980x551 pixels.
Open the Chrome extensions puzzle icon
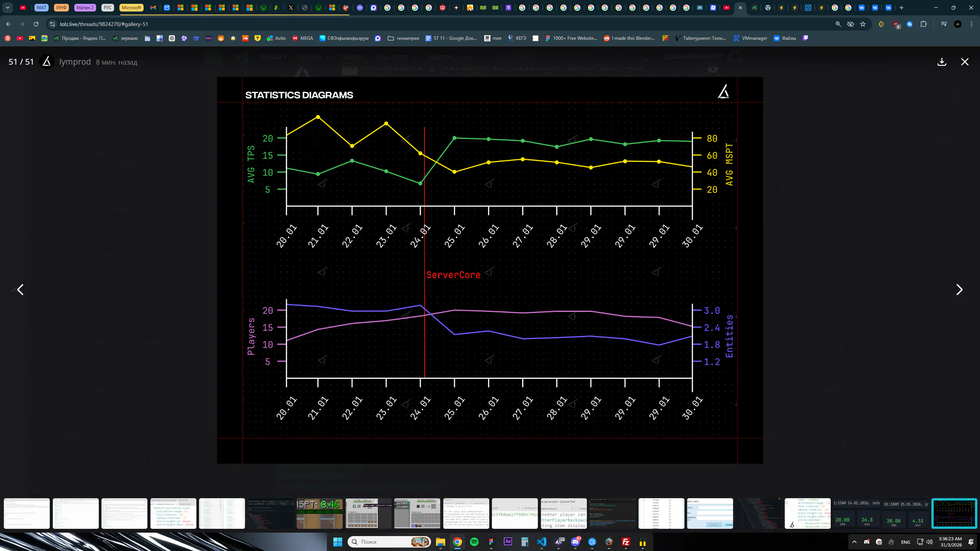[924, 24]
